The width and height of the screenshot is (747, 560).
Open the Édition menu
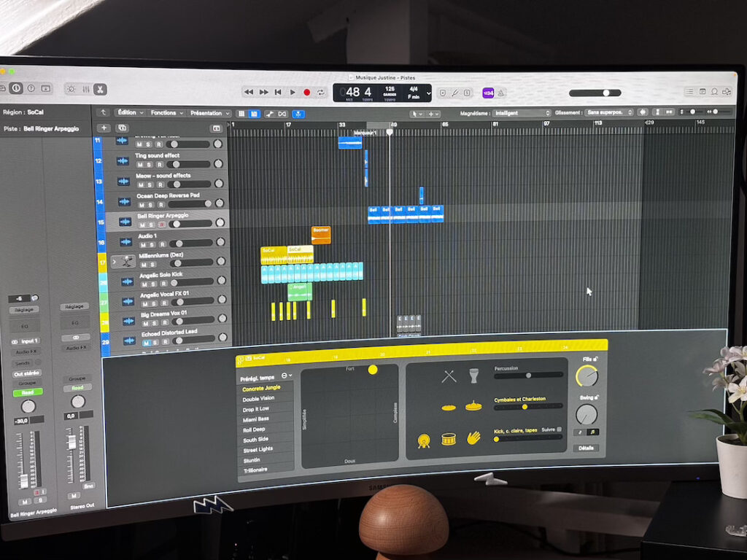[x=130, y=113]
